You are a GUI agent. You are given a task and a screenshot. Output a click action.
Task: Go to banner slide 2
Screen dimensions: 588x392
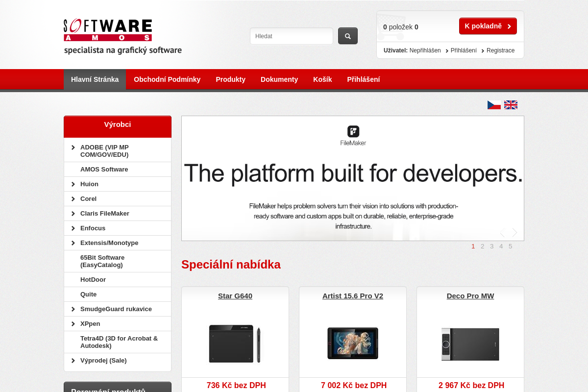483,246
